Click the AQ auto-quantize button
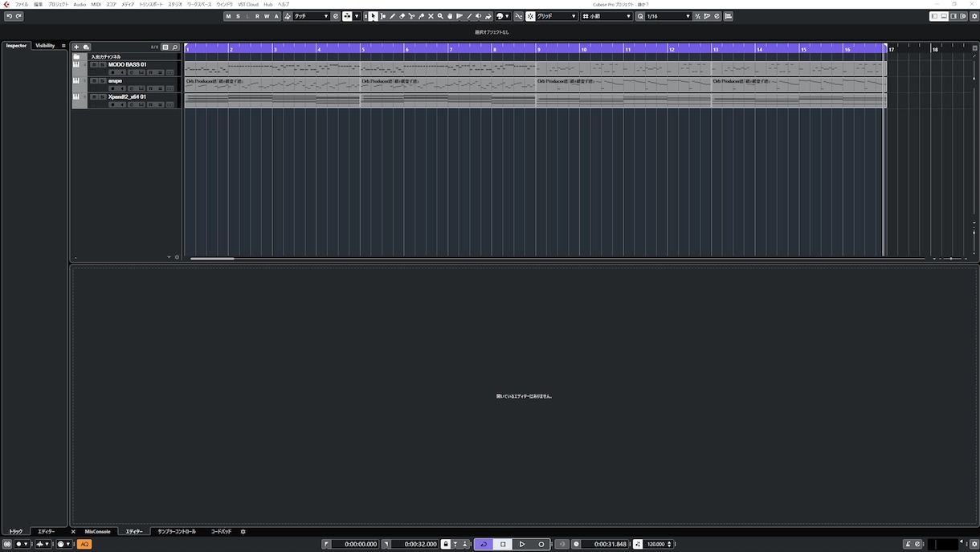Screen dimensions: 980x552 coord(84,544)
